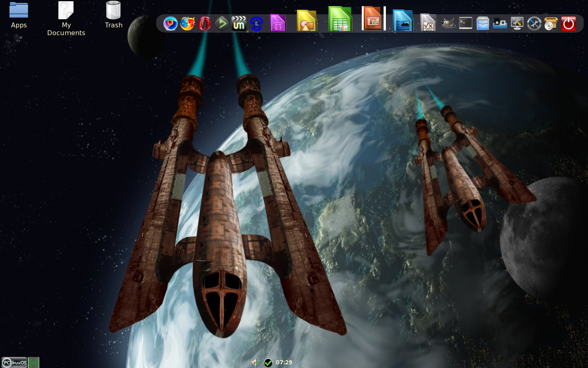Open the Apps folder on the desktop
The image size is (588, 368).
pyautogui.click(x=19, y=15)
